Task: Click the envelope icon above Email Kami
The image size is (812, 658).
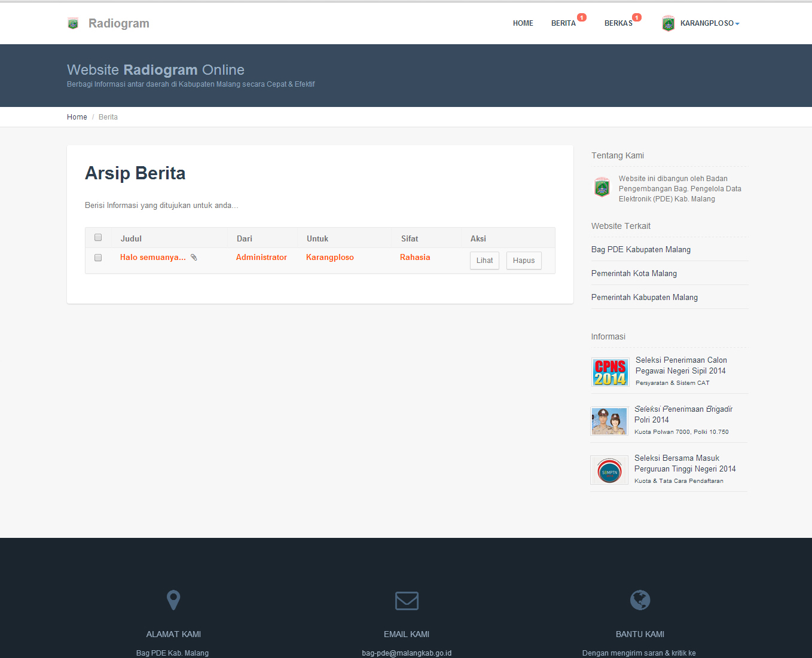Action: tap(407, 601)
